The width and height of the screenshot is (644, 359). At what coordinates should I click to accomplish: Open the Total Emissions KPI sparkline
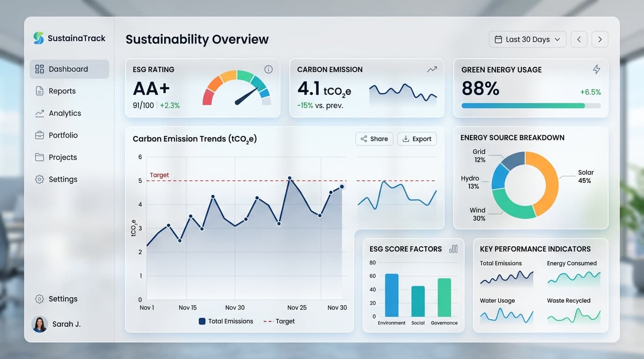pos(506,279)
